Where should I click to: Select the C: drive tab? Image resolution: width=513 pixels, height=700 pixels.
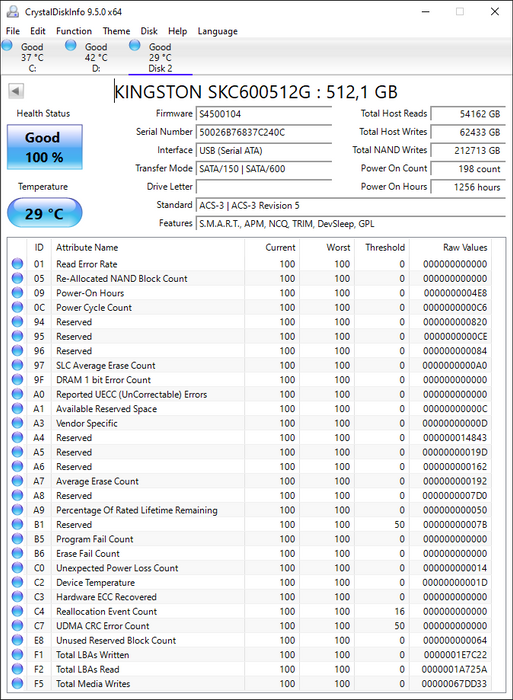(x=32, y=57)
